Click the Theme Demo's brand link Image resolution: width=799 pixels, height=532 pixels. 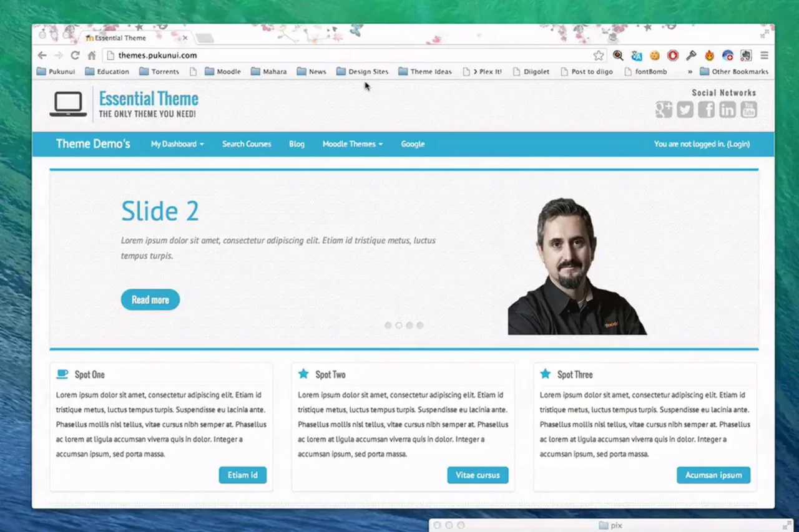[93, 144]
